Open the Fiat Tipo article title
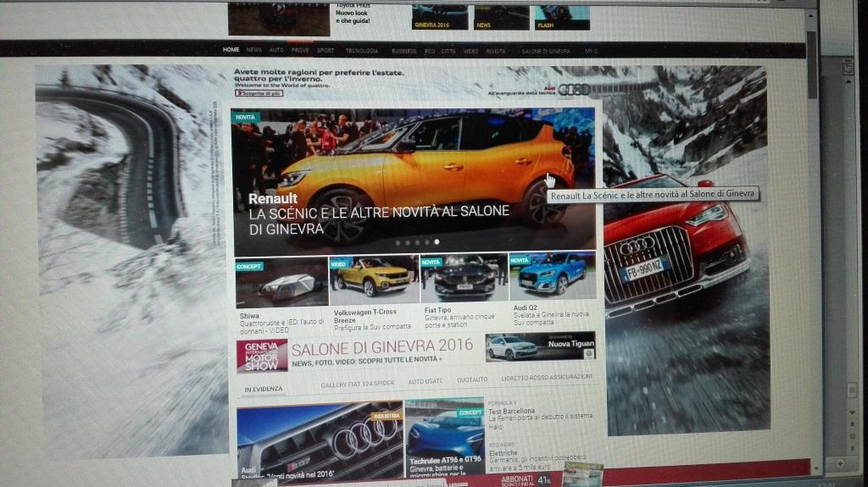Screen dimensions: 868x487 tap(438, 310)
